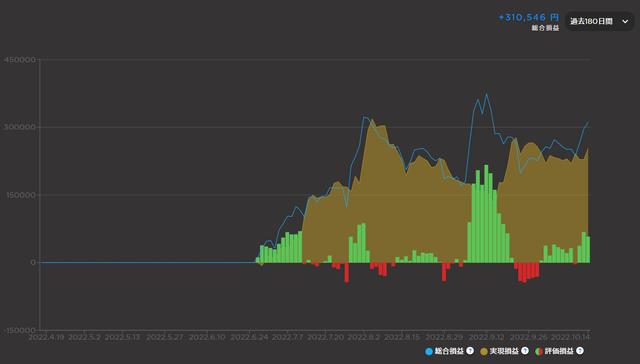Viewport: 640px width, 364px height.
Task: Click the gold 実現損益 legend dot
Action: coord(484,351)
